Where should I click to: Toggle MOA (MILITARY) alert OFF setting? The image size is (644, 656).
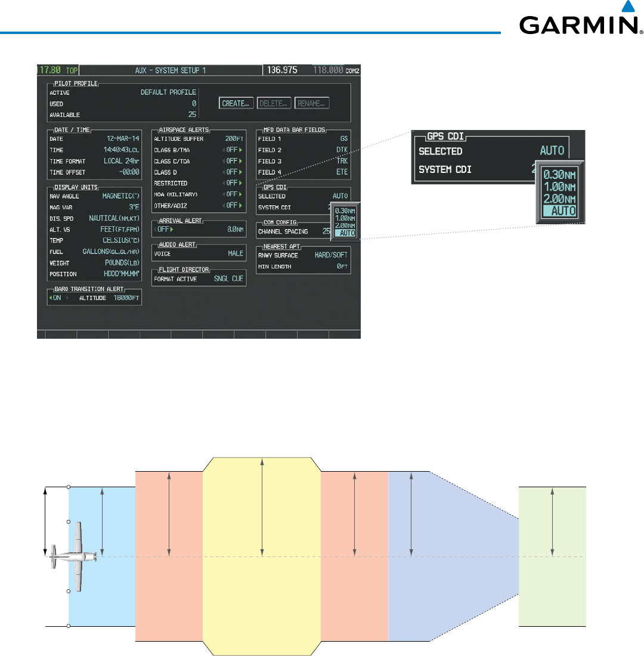232,194
